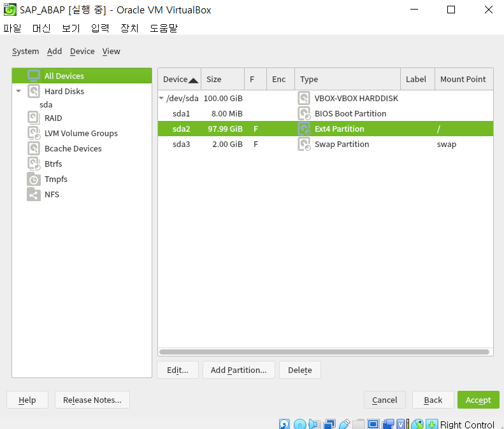
Task: Click VirtualBox network status icon
Action: (329, 424)
